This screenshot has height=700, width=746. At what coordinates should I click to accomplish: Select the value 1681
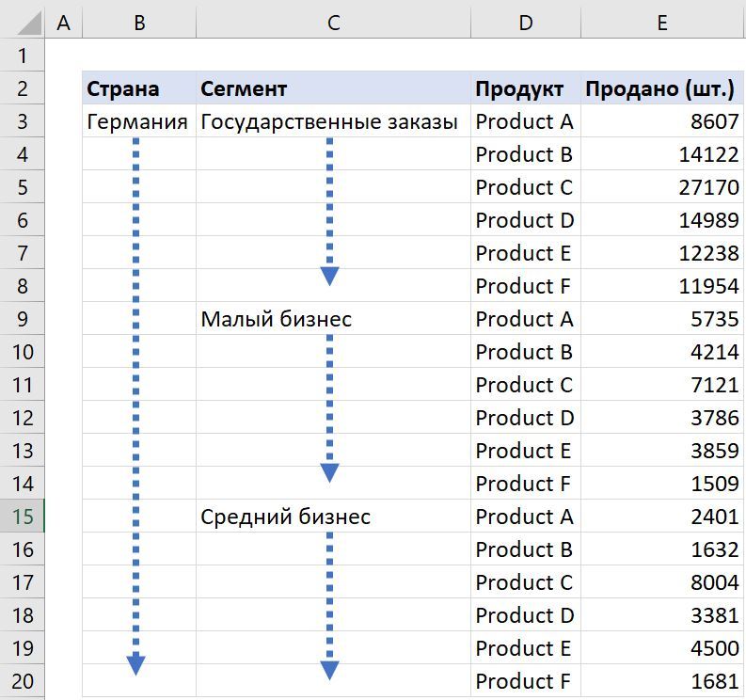pos(662,681)
